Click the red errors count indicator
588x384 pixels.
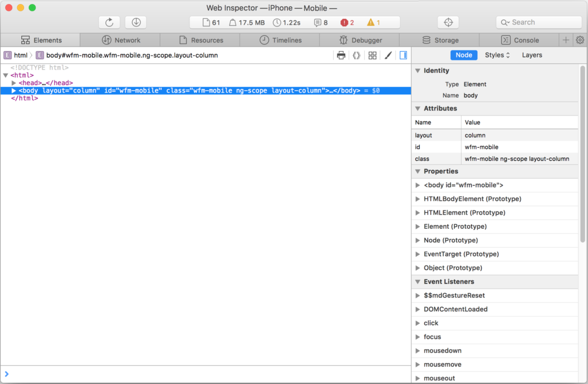point(347,22)
